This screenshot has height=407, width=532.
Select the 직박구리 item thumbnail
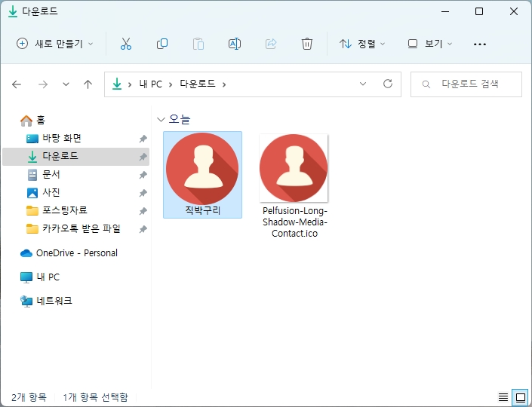[202, 168]
